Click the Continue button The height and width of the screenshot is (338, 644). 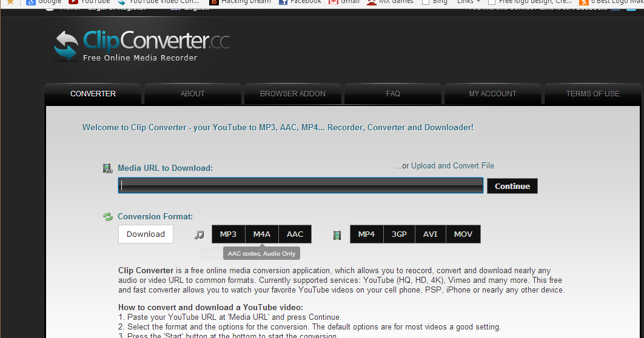[512, 186]
